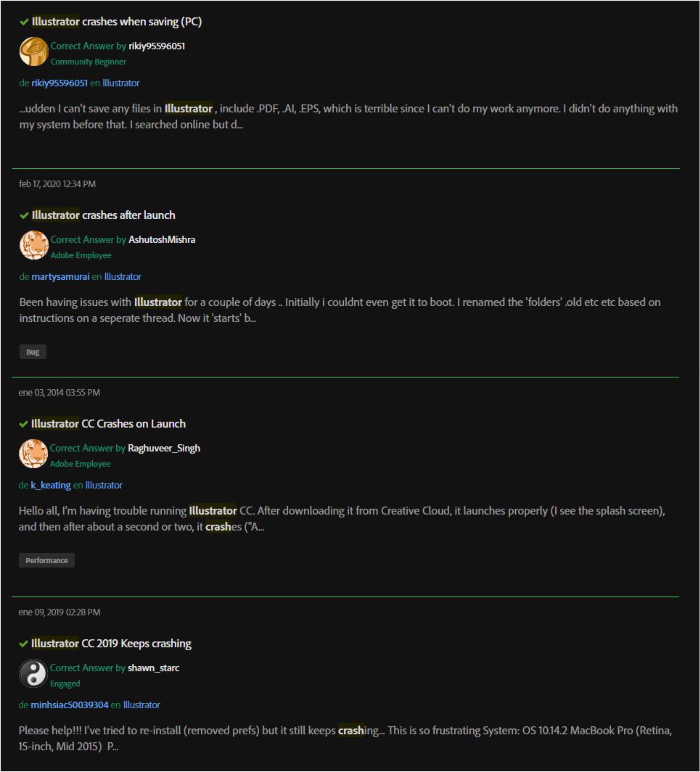Click green checkmark beside "Illustrator crashes when saving"
The width and height of the screenshot is (700, 772).
point(24,22)
